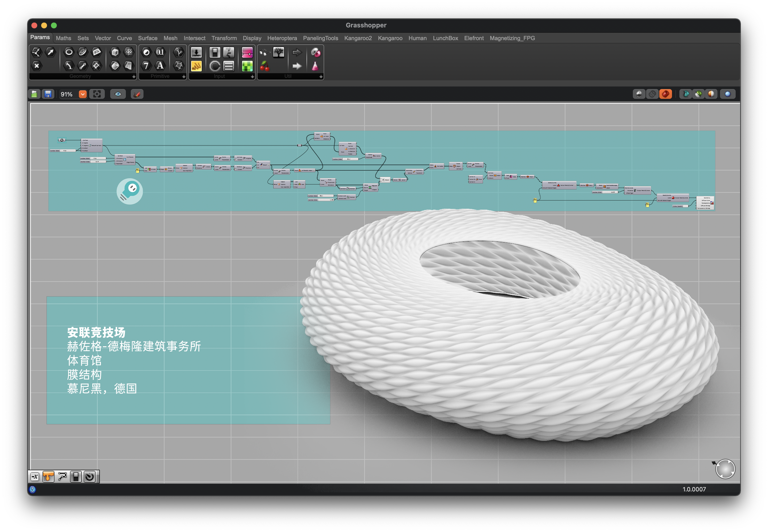Viewport: 768px width, 532px height.
Task: Click the sketch pencil toolbar button
Action: [137, 94]
